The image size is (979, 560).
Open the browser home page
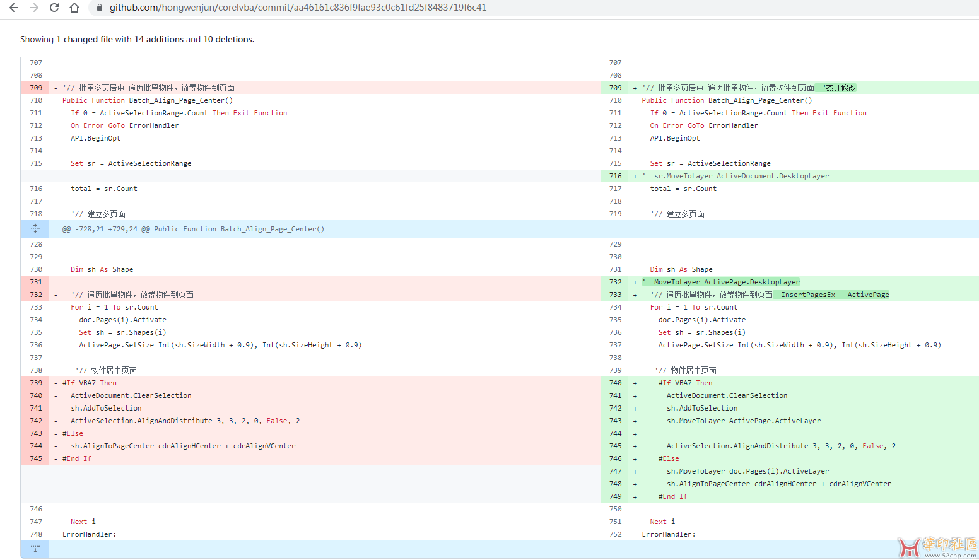tap(74, 8)
